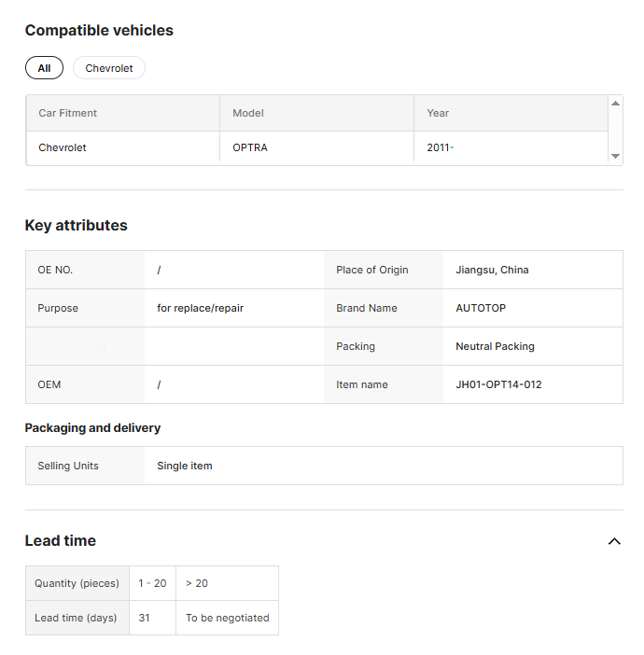
Task: Click the "for replace/repair" purpose value
Action: tap(200, 308)
